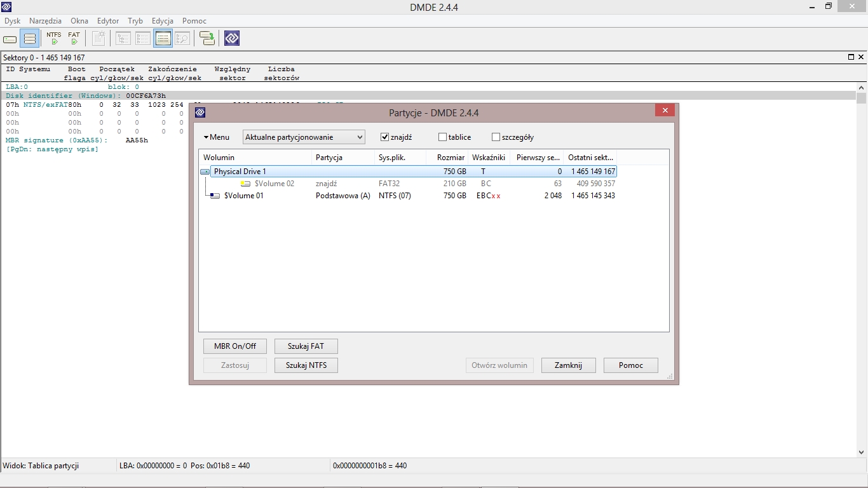Screen dimensions: 868x488
Task: Click the Podstawowa (A) partition cell
Action: click(343, 196)
